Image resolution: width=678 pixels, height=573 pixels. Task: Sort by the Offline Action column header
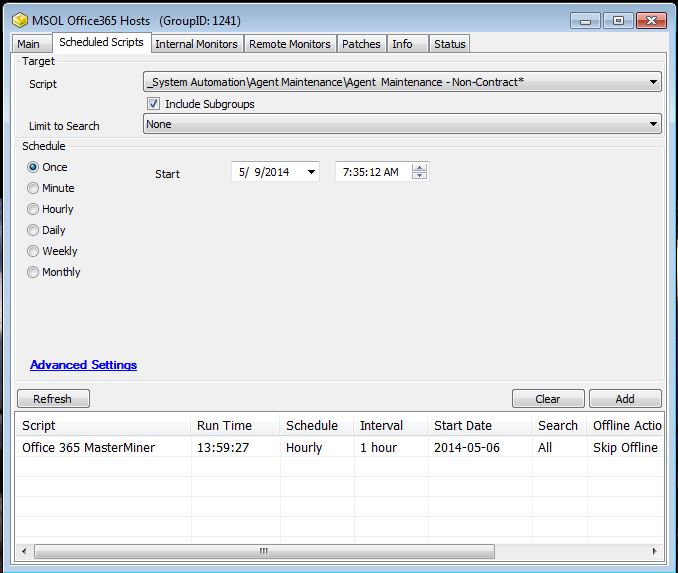pos(625,426)
